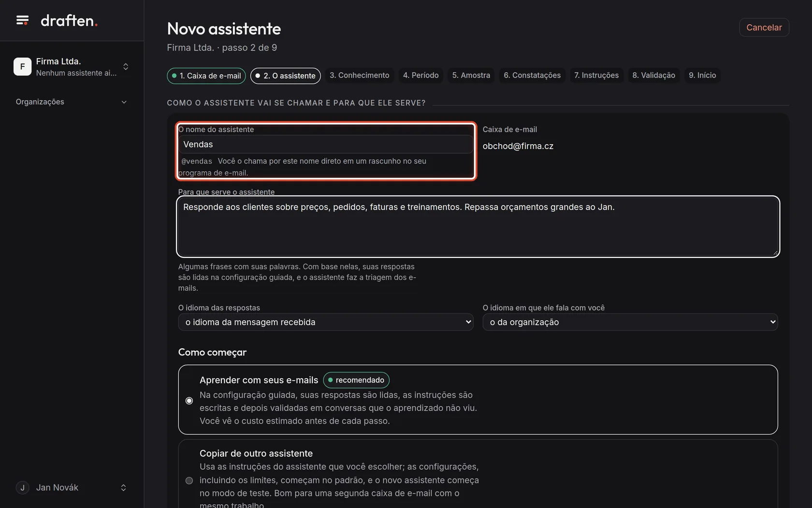Click the 'Caixa de e-mail' field label
The height and width of the screenshot is (508, 812).
509,130
